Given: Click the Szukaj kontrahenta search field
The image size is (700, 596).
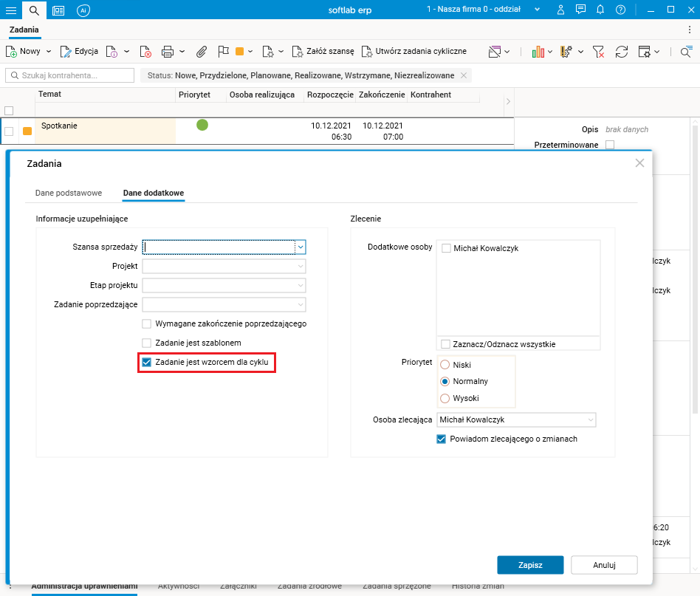Looking at the screenshot, I should click(69, 75).
